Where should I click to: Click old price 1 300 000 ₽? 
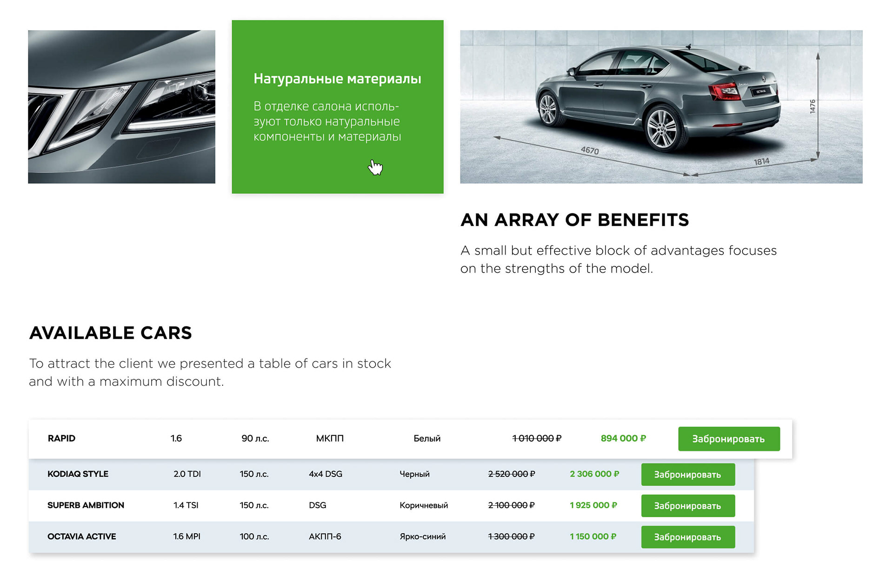511,536
